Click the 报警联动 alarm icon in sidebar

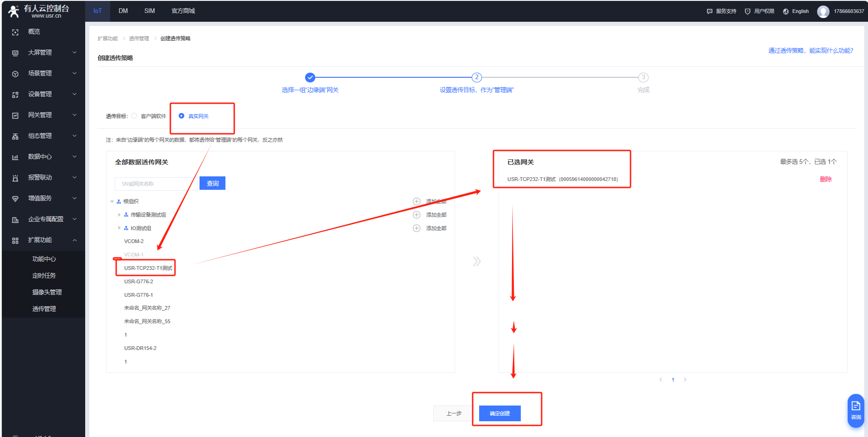tap(15, 178)
